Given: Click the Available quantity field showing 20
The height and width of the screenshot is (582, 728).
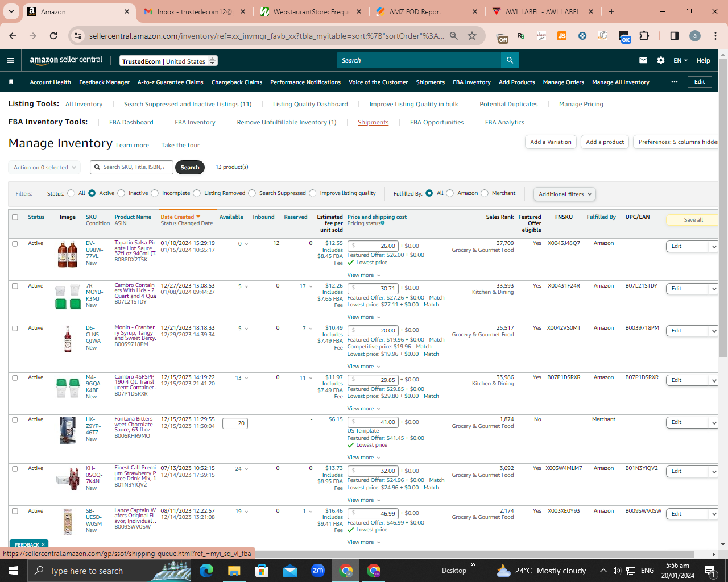Looking at the screenshot, I should coord(235,423).
